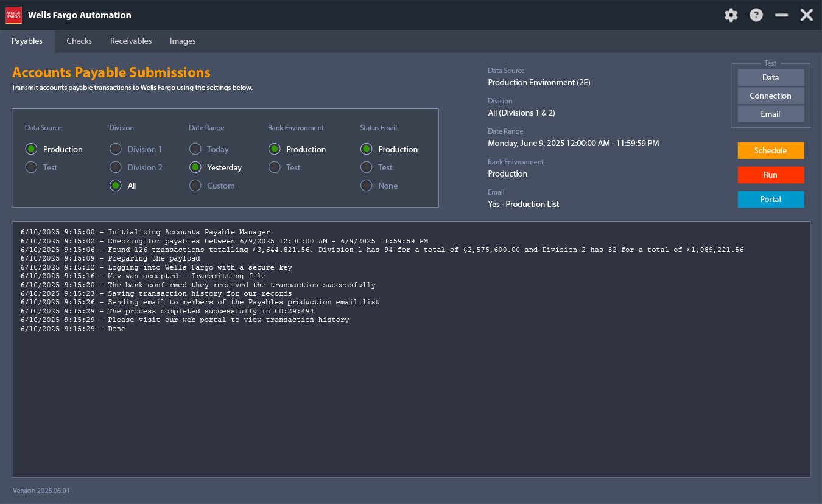Click the 'All (Divisions 1 & 2)' summary value
The width and height of the screenshot is (822, 504).
(x=521, y=113)
